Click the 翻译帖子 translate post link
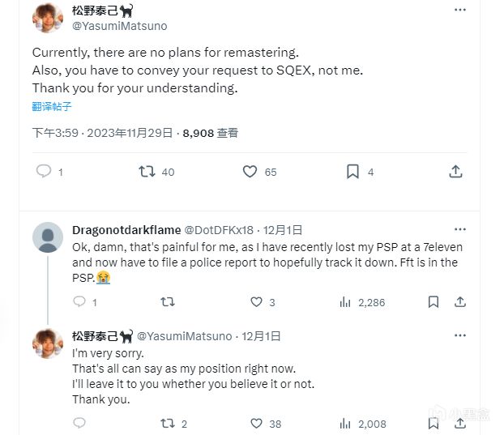This screenshot has width=504, height=435. point(52,106)
